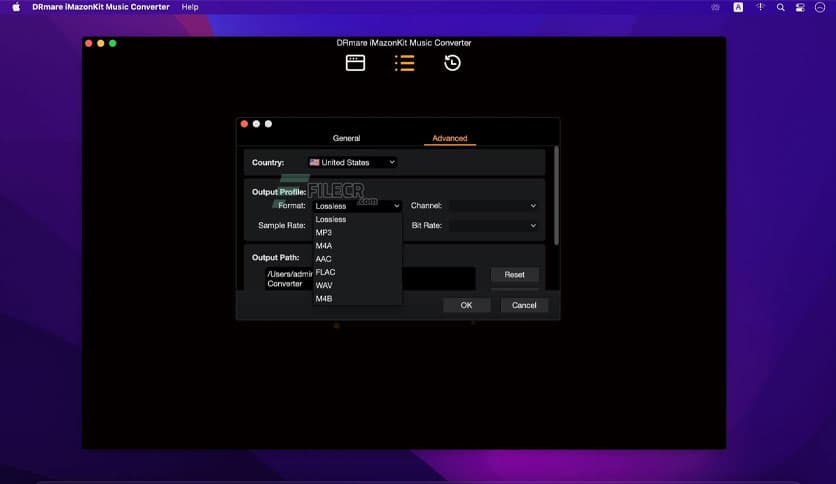Choose M4A from format list
Viewport: 836px width, 484px height.
tap(357, 246)
